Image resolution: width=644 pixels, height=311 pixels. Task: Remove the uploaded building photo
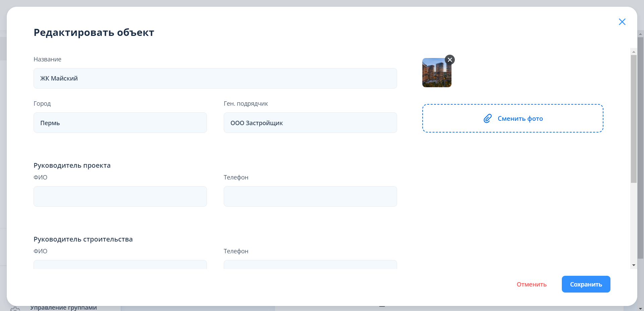tap(450, 60)
